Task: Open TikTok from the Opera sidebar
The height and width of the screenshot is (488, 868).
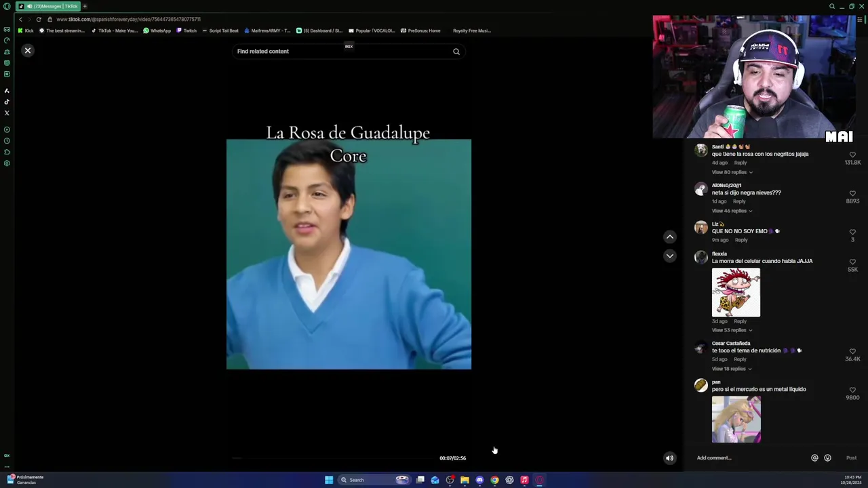Action: pos(7,102)
